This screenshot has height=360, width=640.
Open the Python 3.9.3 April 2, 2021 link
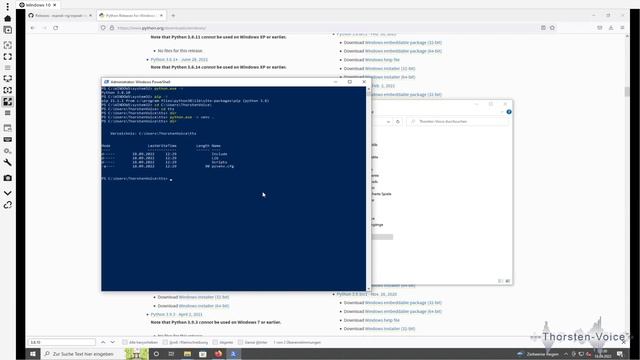(176, 315)
